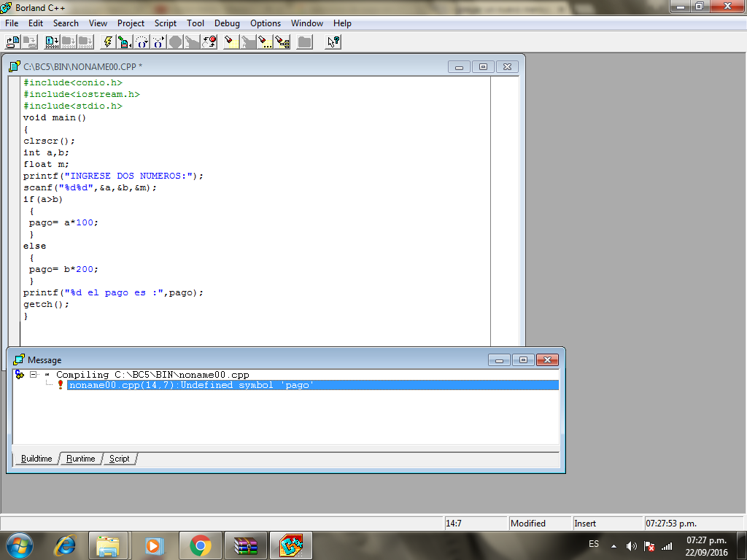
Task: Select the Undefined symbol 'pago' error row
Action: pyautogui.click(x=312, y=385)
